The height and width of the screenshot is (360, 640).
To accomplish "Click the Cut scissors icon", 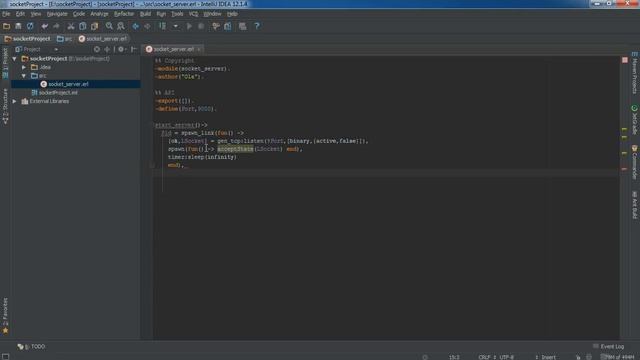I will tap(71, 26).
